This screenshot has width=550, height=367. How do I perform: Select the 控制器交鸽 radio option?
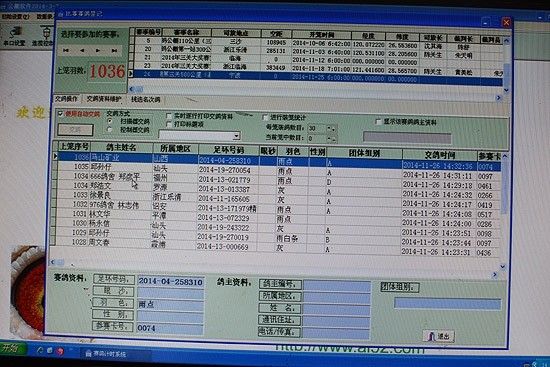[x=110, y=130]
